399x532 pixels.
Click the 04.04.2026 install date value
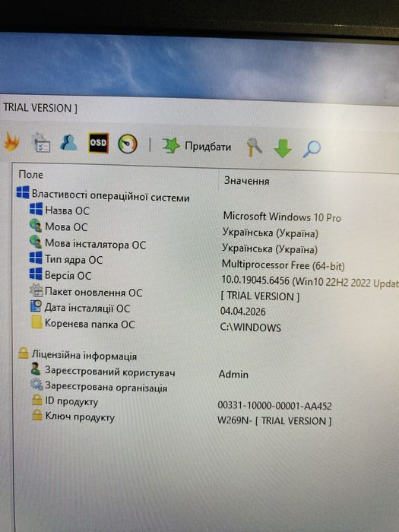pos(242,311)
